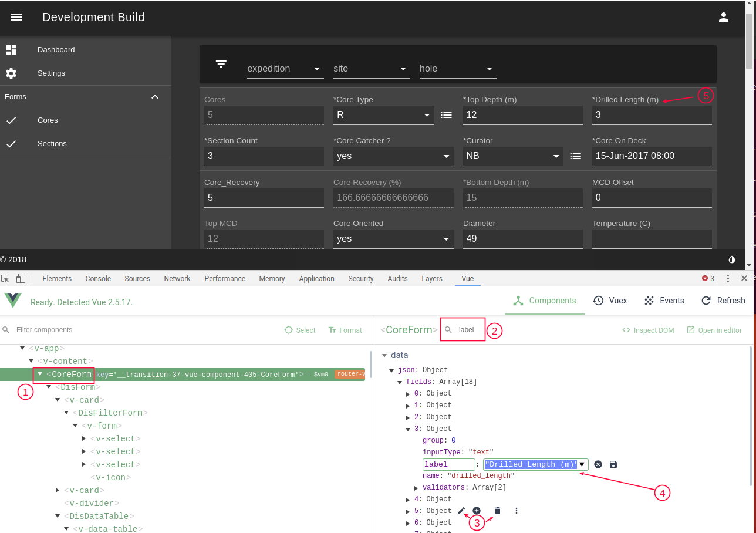756x533 pixels.
Task: Click the Select component button
Action: pyautogui.click(x=300, y=330)
